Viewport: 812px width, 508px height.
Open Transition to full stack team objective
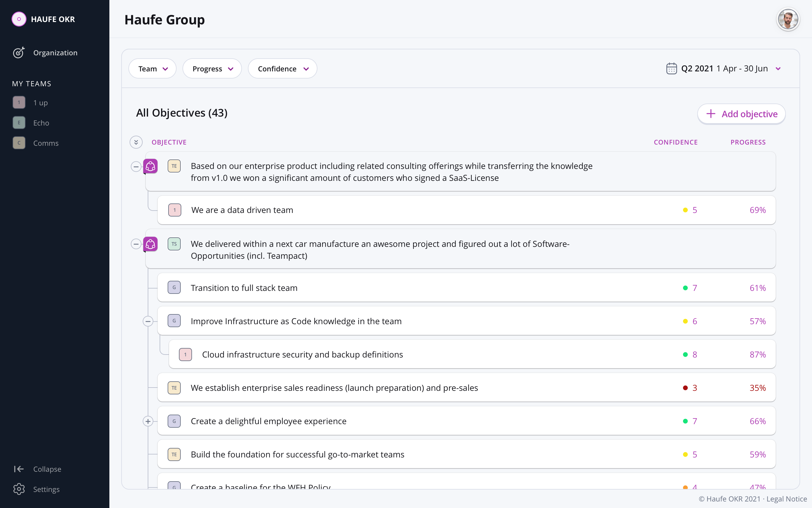pyautogui.click(x=466, y=288)
